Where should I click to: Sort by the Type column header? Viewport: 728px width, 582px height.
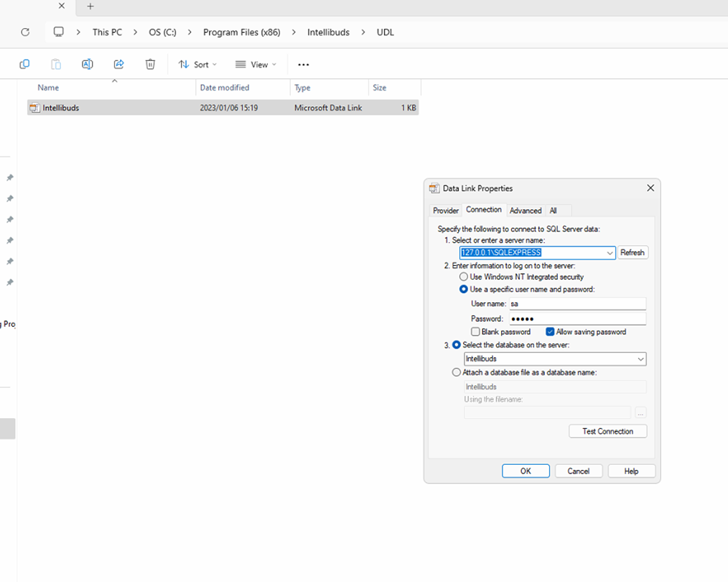302,88
